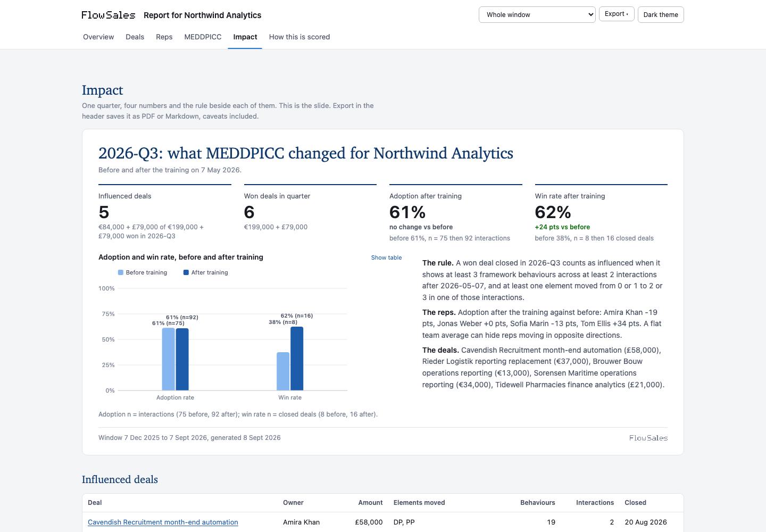Click the Amount column header

tap(371, 503)
